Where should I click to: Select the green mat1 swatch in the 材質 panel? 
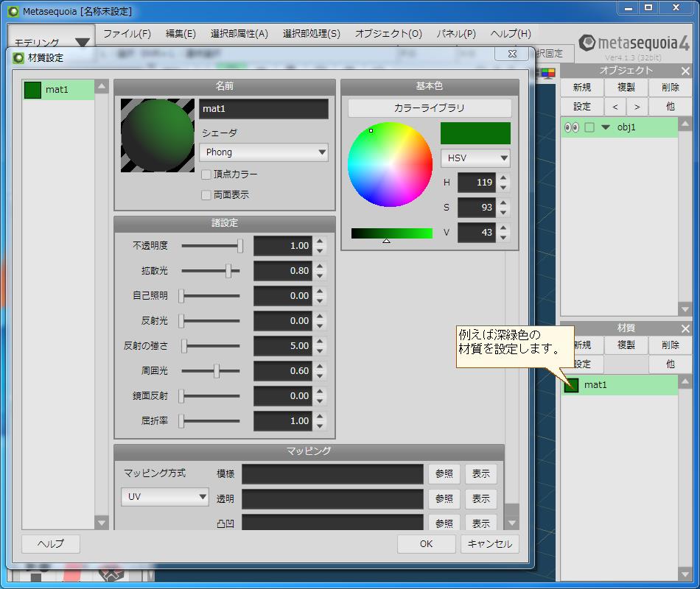tap(571, 384)
